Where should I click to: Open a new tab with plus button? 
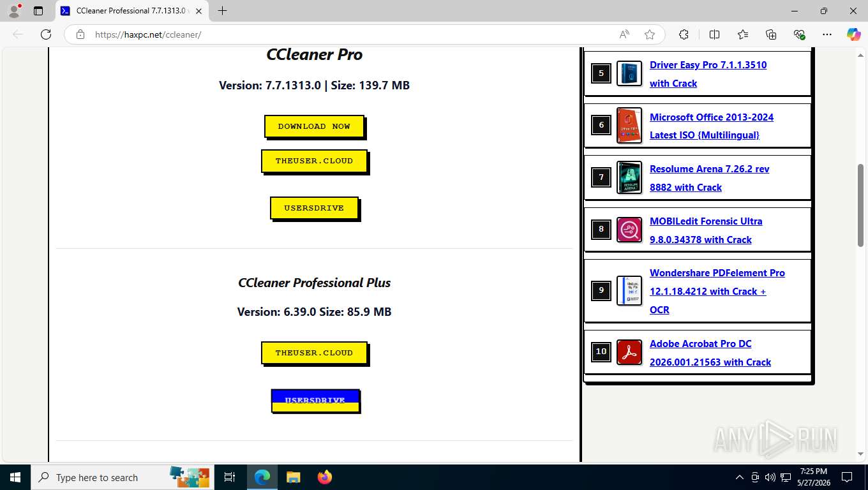[x=222, y=11]
